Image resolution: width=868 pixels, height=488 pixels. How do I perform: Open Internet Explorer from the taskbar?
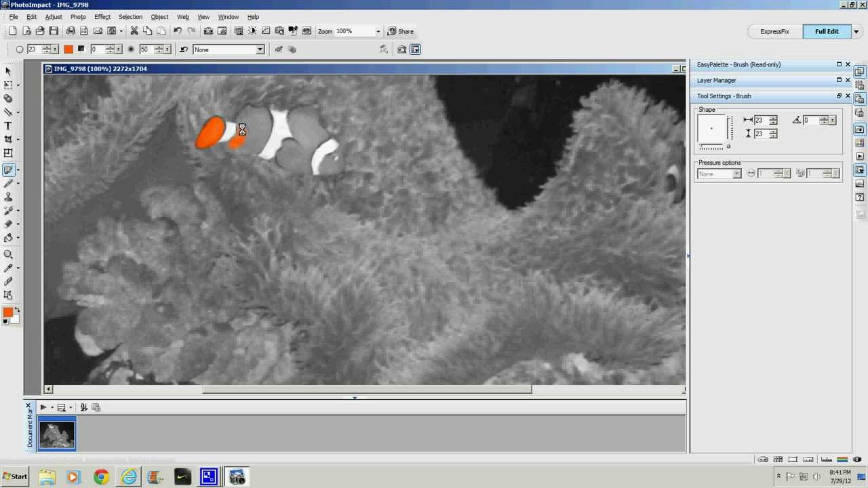pos(129,477)
